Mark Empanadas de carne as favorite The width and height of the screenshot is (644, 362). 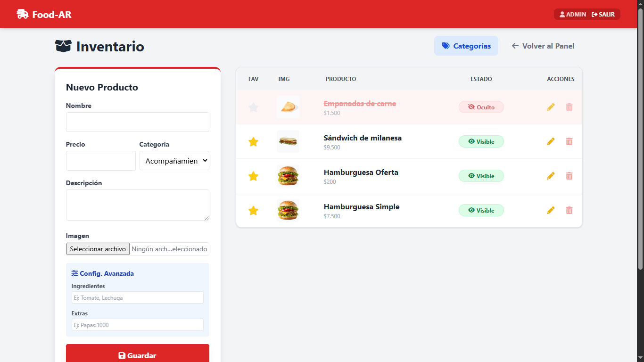253,107
